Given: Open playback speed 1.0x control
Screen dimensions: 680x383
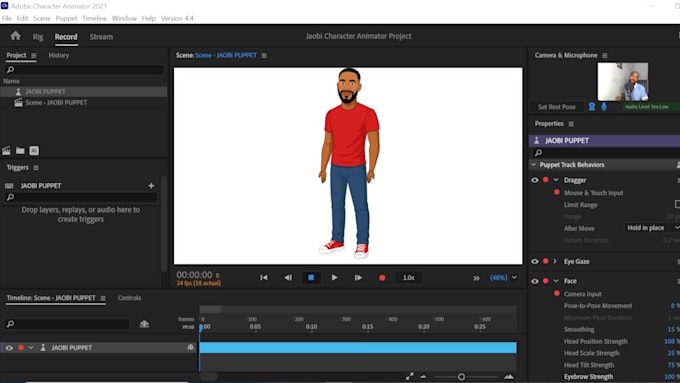Looking at the screenshot, I should (x=409, y=278).
